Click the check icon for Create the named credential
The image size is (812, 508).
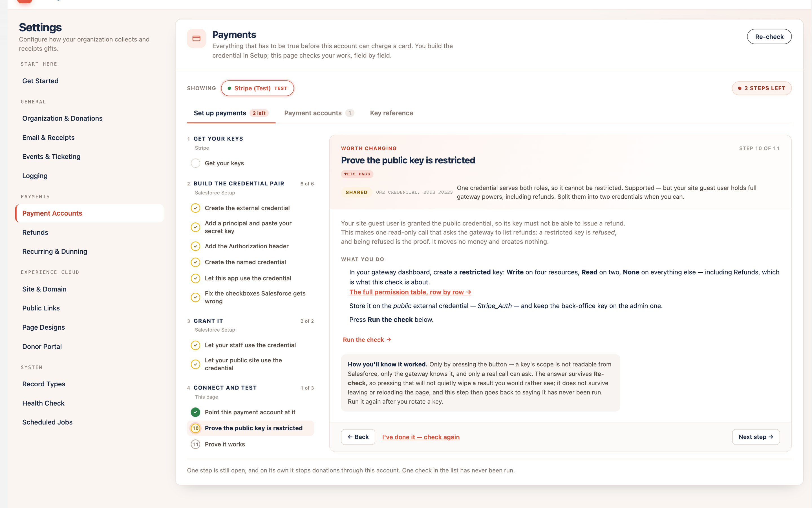click(x=195, y=262)
